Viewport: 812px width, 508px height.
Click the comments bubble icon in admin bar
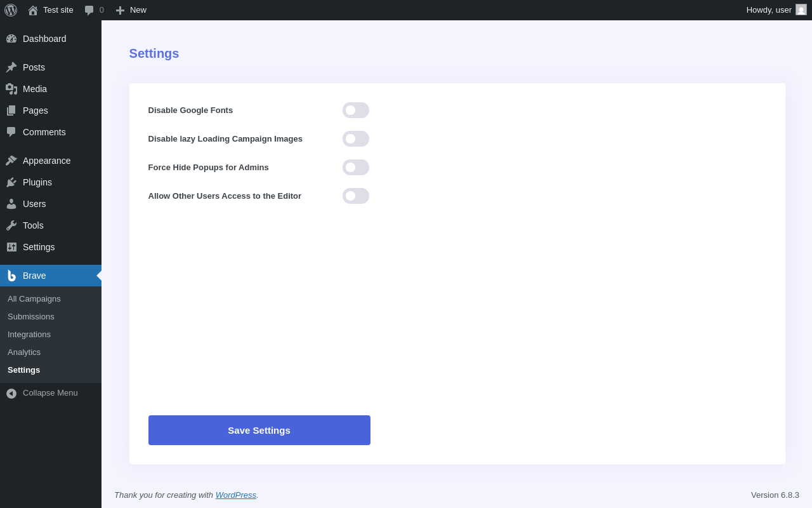tap(89, 10)
